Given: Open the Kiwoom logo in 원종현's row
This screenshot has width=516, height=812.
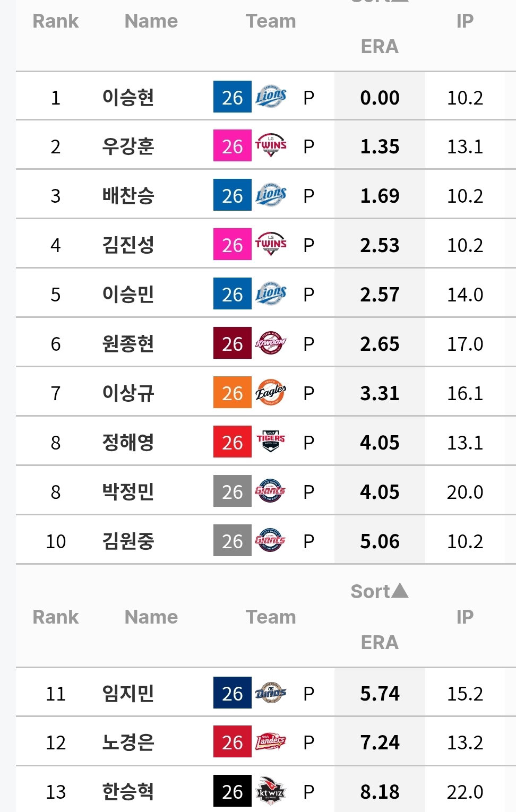Looking at the screenshot, I should (x=271, y=343).
